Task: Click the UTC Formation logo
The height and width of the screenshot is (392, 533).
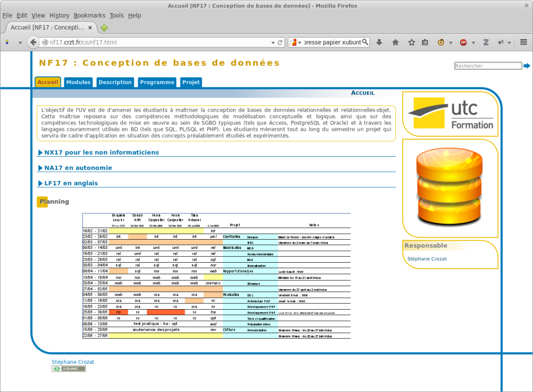Action: coord(450,114)
